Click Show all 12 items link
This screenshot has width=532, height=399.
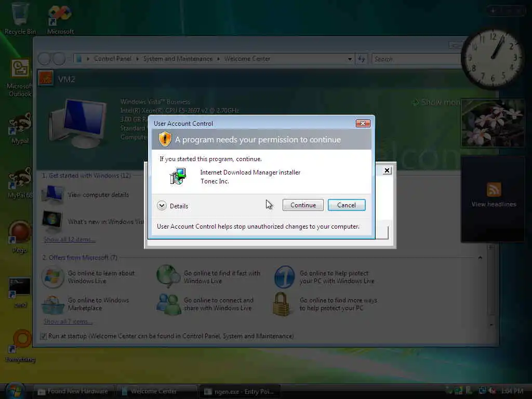click(69, 240)
